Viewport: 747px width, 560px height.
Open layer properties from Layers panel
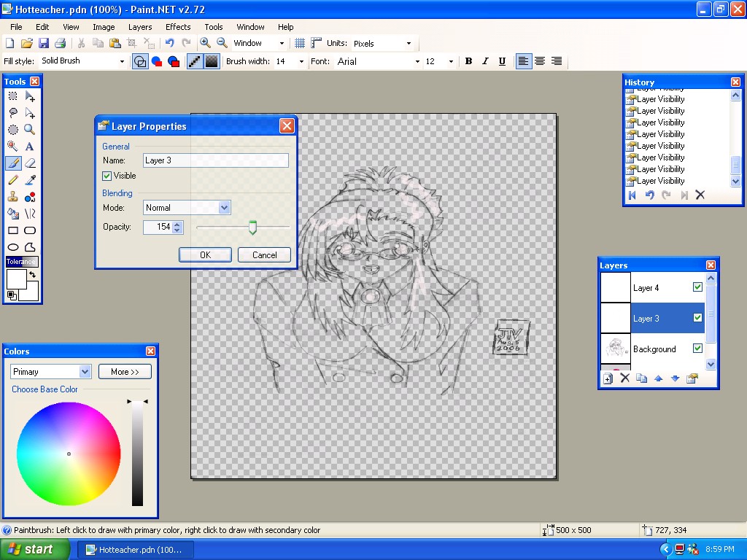(x=692, y=378)
